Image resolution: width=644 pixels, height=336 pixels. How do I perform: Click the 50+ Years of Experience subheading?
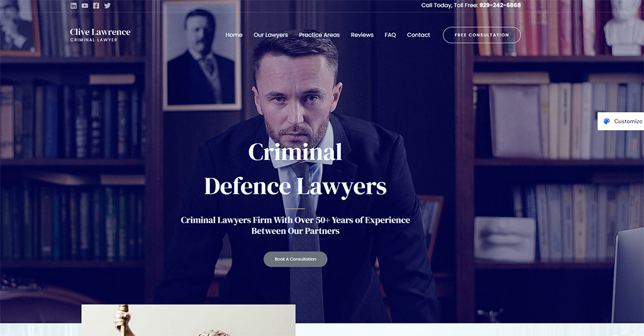(296, 225)
